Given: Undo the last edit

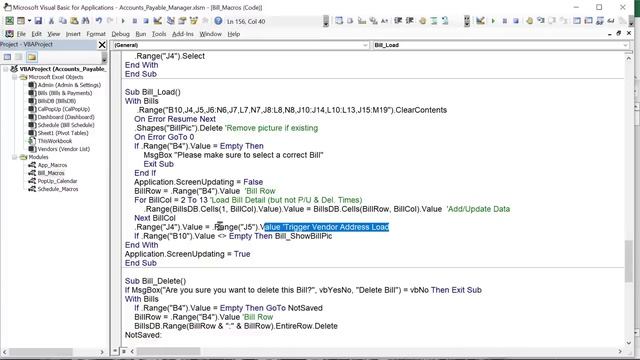Looking at the screenshot, I should click(x=99, y=21).
